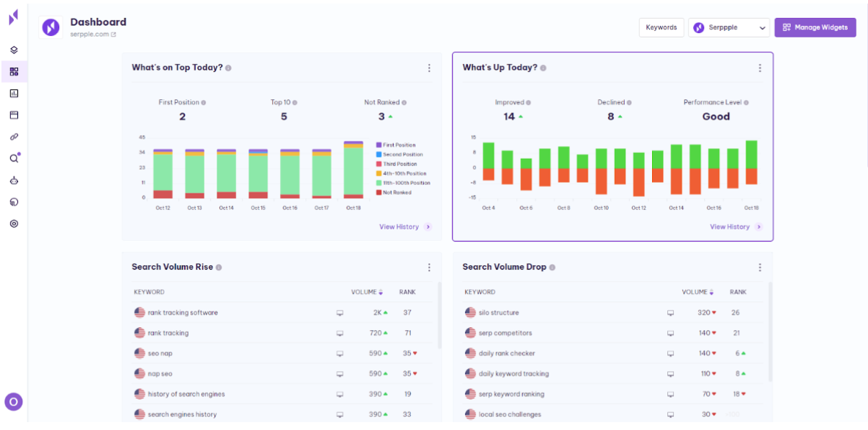Open the bar chart reports sidebar icon
The image size is (868, 430).
[14, 93]
